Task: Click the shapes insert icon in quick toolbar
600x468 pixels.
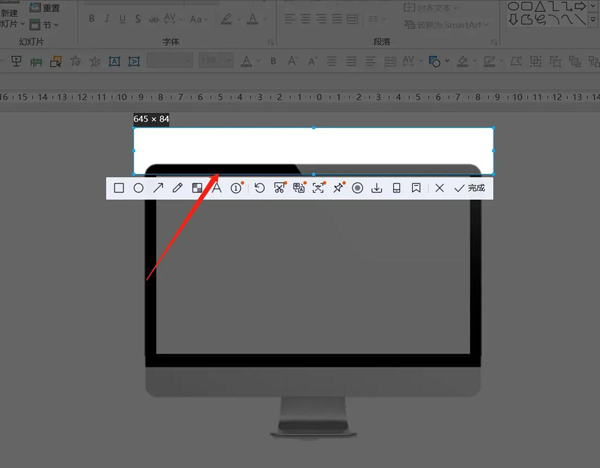Action: pyautogui.click(x=434, y=61)
